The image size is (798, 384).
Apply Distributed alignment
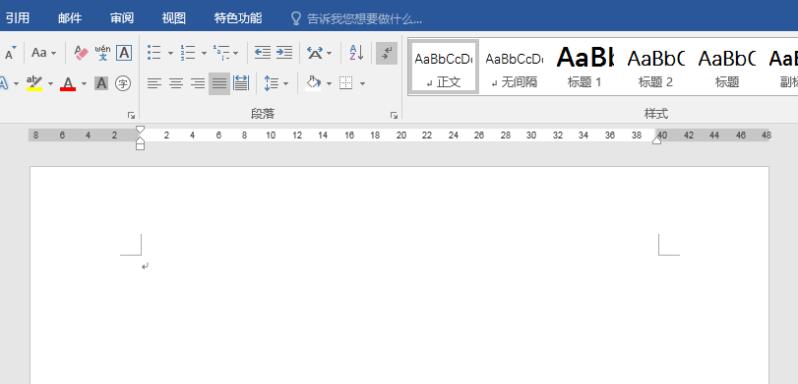point(241,83)
